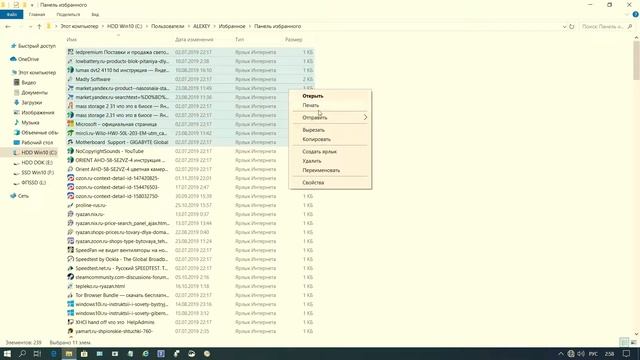
Task: Sort by the Размер column header
Action: [x=293, y=40]
